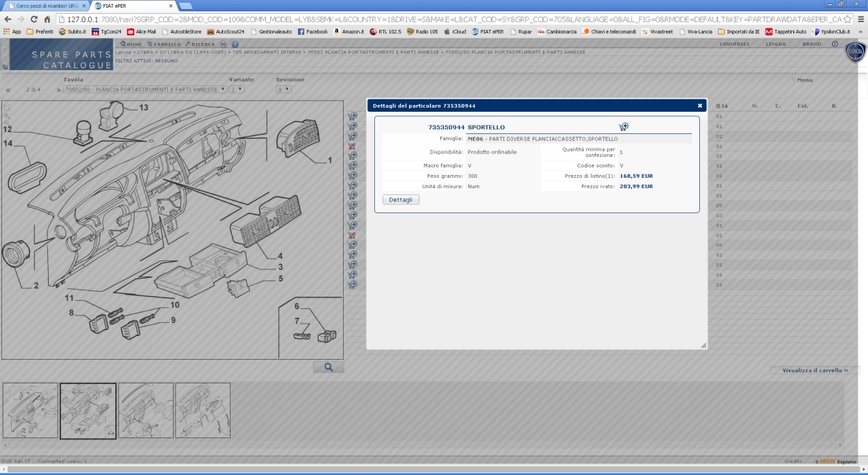Open the Tavola drawing dropdown
868x475 pixels.
tap(144, 89)
